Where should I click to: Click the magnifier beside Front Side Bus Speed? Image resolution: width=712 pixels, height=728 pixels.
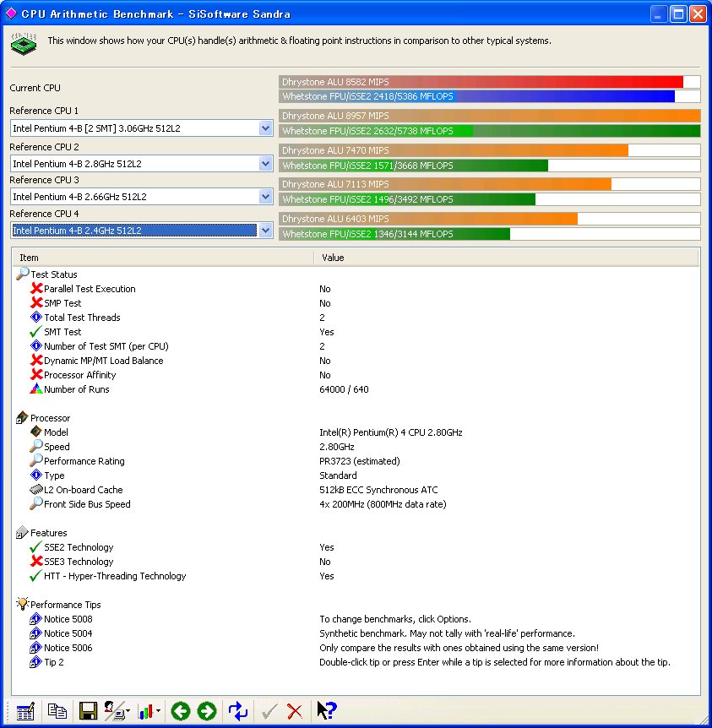click(35, 503)
